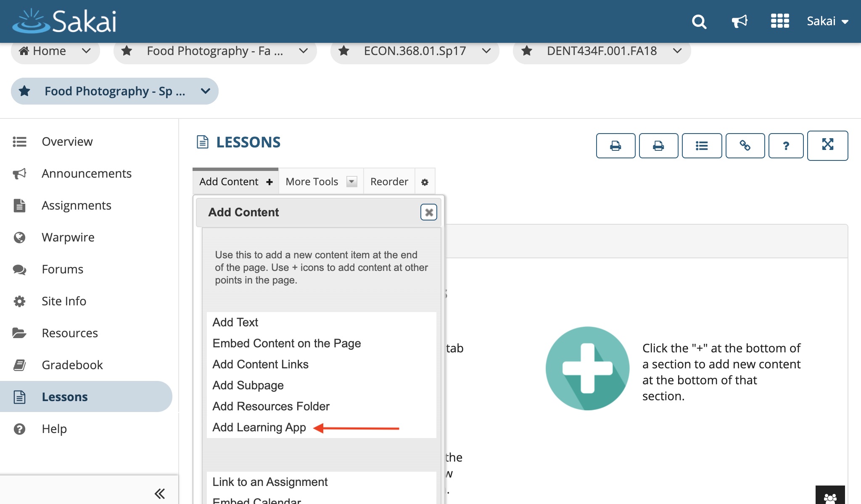Open the Lessons settings gear icon
Image resolution: width=861 pixels, height=504 pixels.
(425, 182)
